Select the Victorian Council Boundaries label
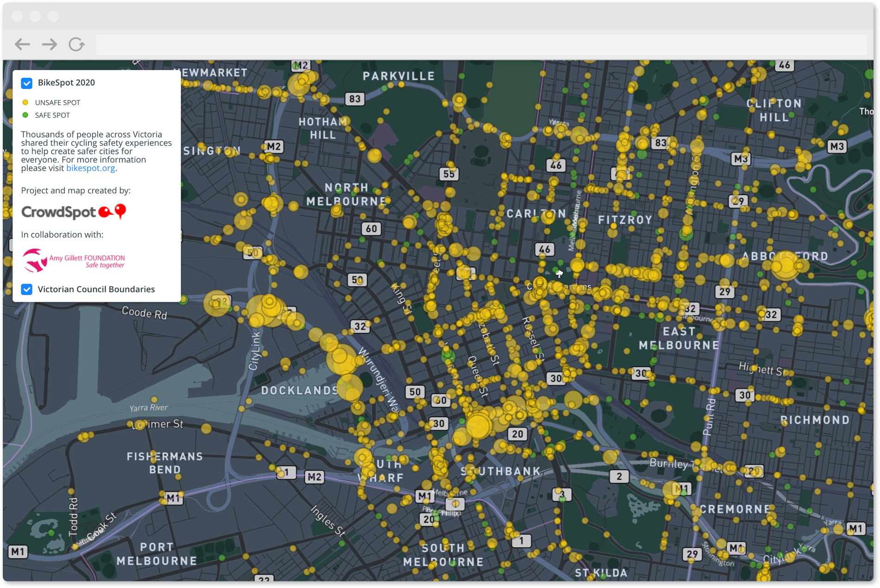The width and height of the screenshot is (880, 588). point(96,289)
